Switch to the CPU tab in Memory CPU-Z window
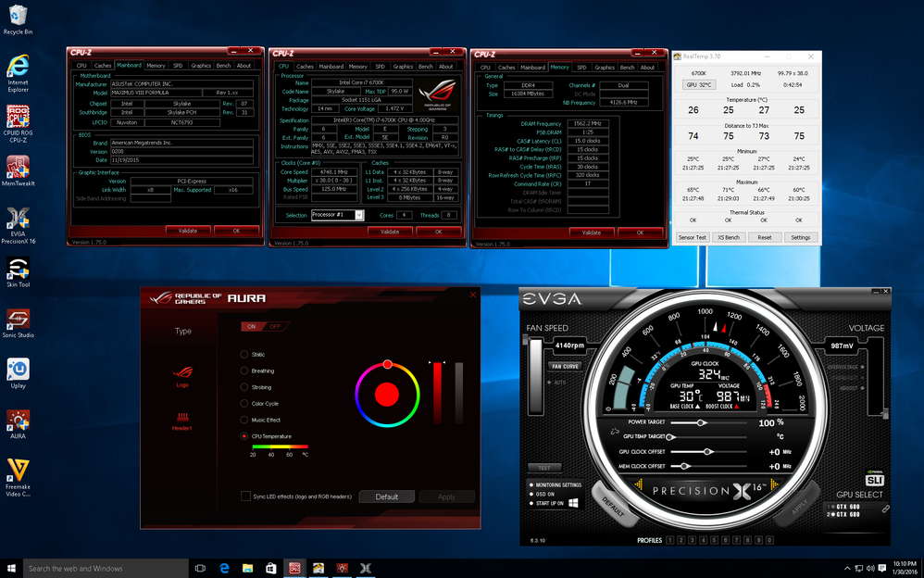This screenshot has height=578, width=924. click(x=485, y=68)
